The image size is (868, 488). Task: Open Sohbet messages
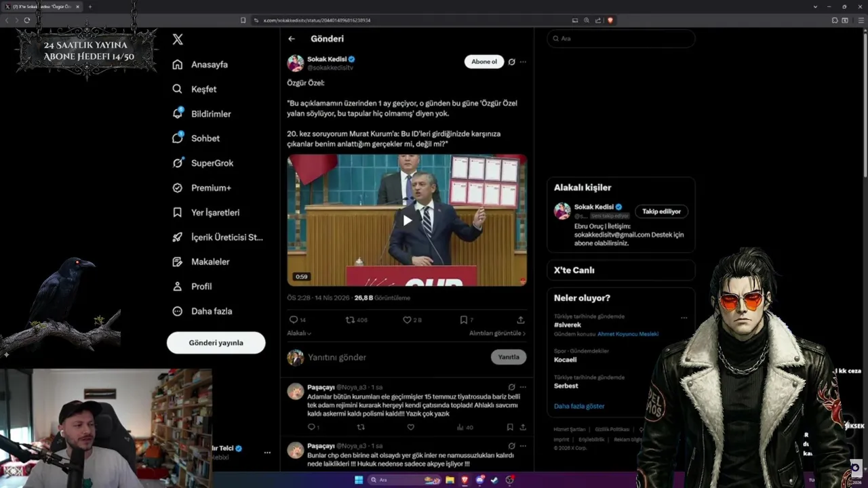(x=196, y=138)
